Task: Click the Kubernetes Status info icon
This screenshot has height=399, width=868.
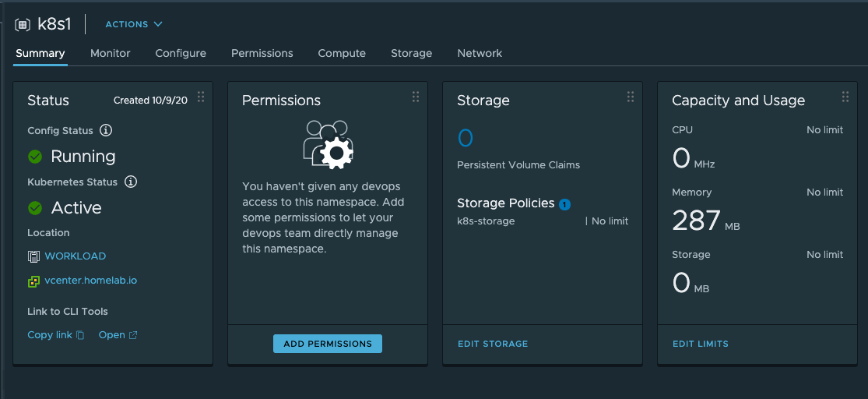Action: coord(131,182)
